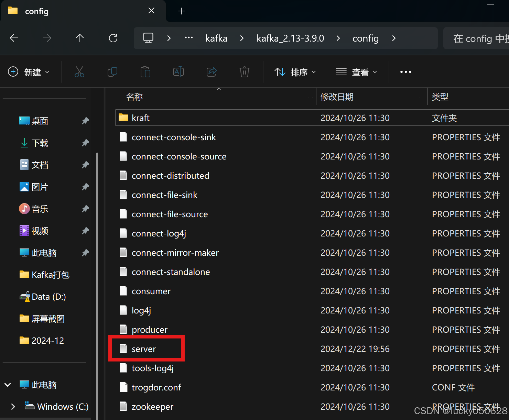Image resolution: width=509 pixels, height=420 pixels.
Task: Open Kafka打包 folder in sidebar
Action: (45, 275)
